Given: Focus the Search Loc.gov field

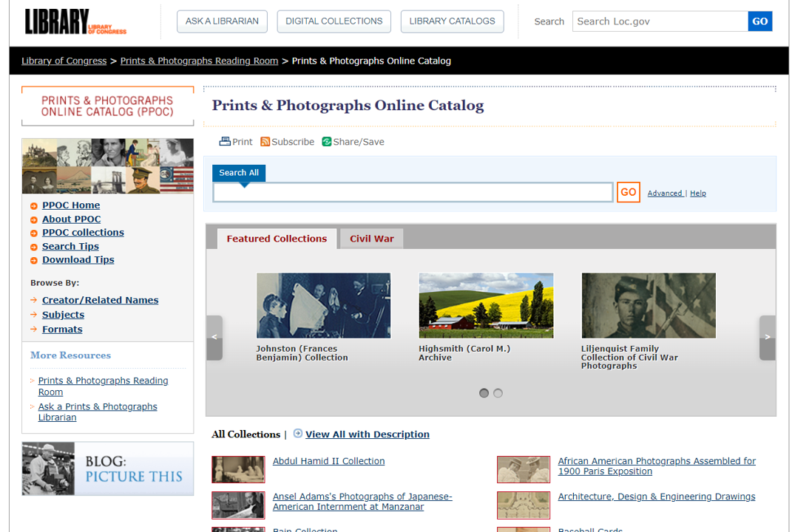Looking at the screenshot, I should pyautogui.click(x=660, y=21).
